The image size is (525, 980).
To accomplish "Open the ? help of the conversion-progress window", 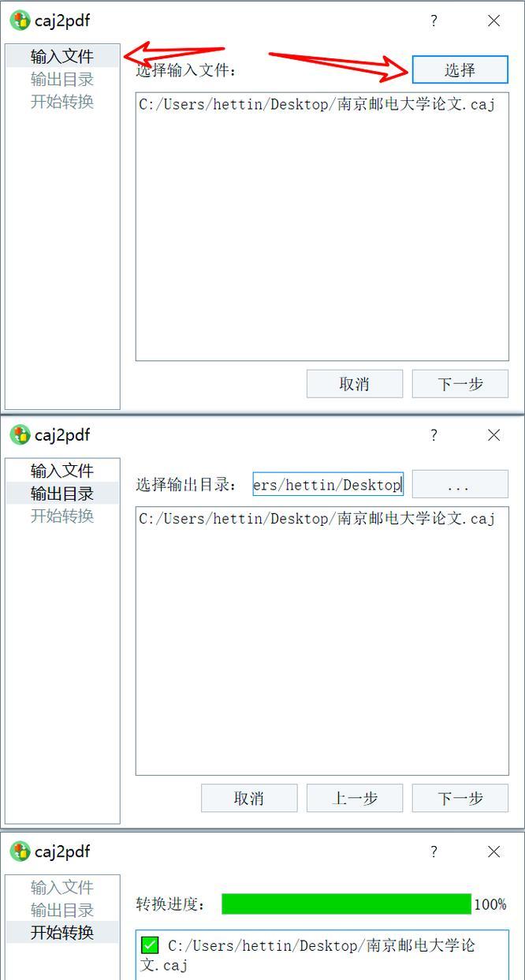I will coord(434,851).
